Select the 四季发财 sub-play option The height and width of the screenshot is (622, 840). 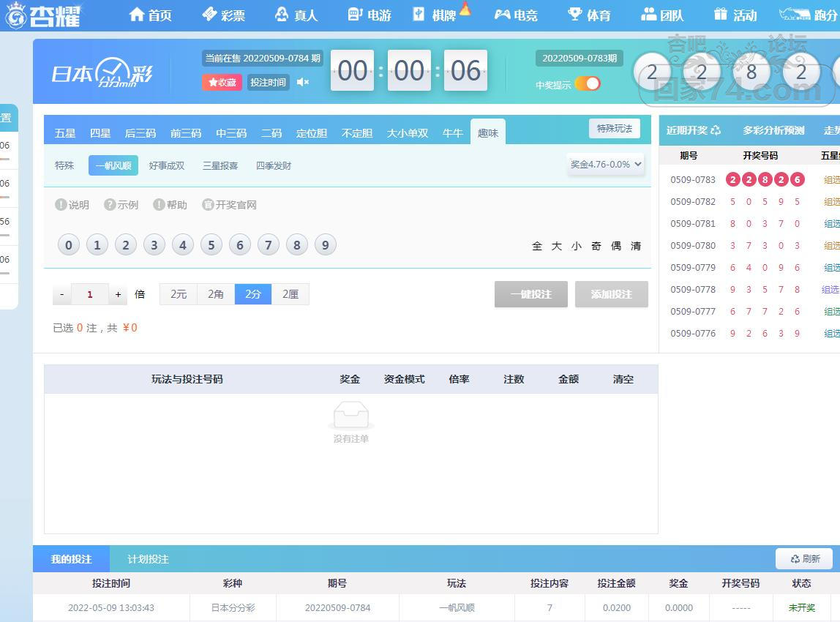click(x=274, y=165)
